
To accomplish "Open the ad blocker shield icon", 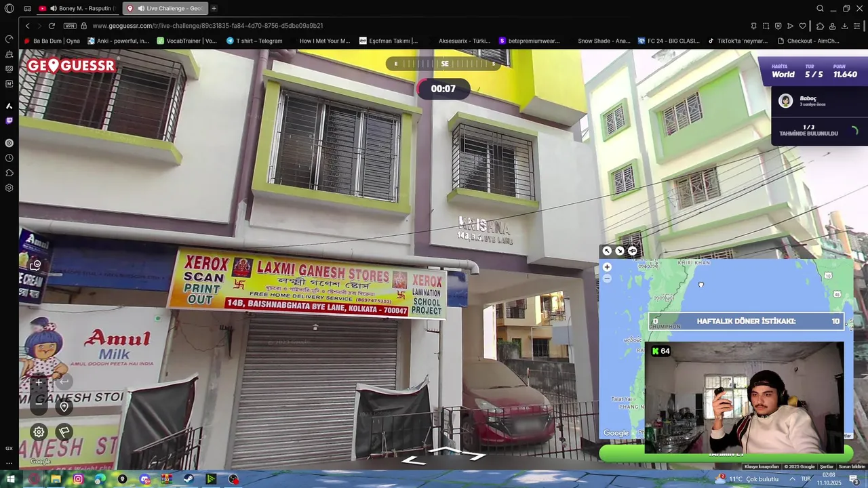I will coord(778,26).
